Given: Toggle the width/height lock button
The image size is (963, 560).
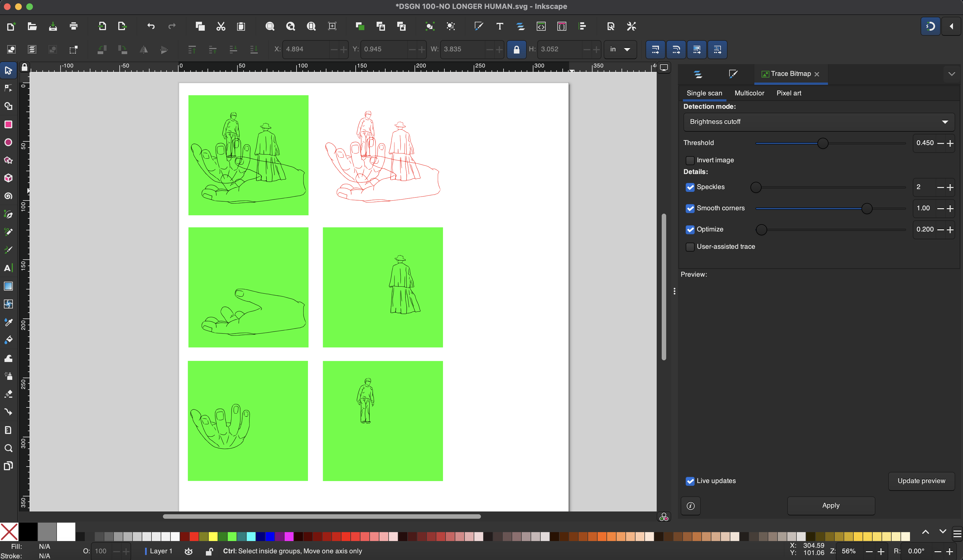Looking at the screenshot, I should pos(516,49).
